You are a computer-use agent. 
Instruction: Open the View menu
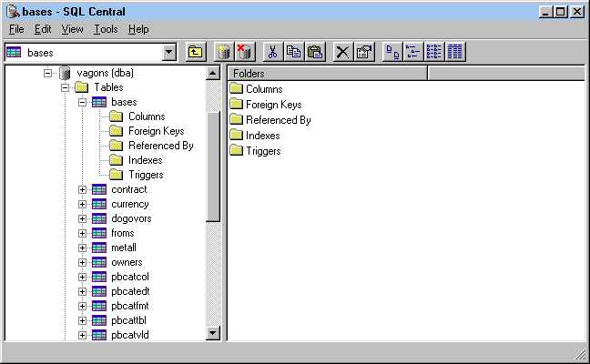[x=72, y=29]
